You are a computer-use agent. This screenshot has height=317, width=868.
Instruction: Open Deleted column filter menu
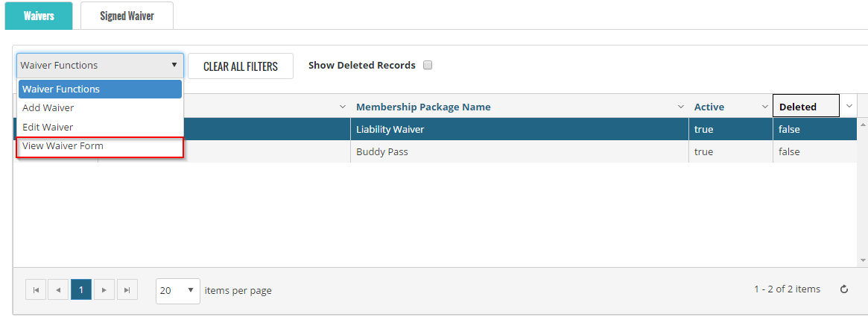(849, 107)
